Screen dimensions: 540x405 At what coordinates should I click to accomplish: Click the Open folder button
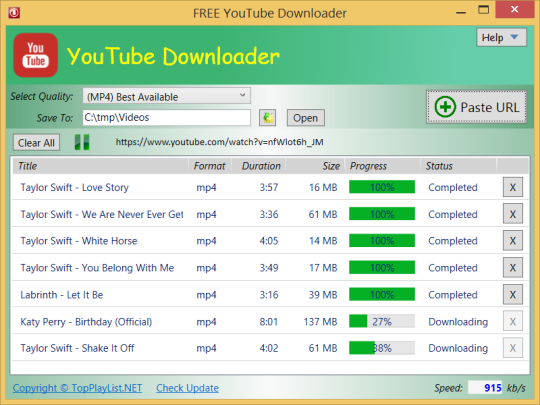click(x=305, y=118)
